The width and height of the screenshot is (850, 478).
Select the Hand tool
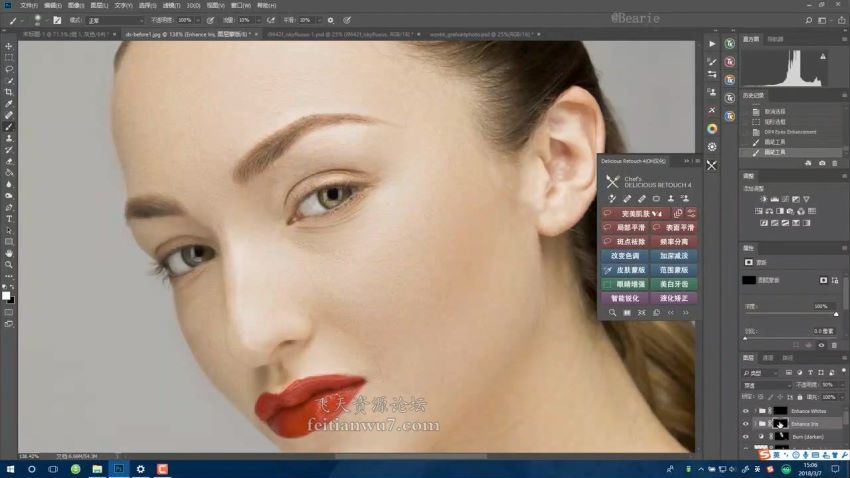[9, 253]
